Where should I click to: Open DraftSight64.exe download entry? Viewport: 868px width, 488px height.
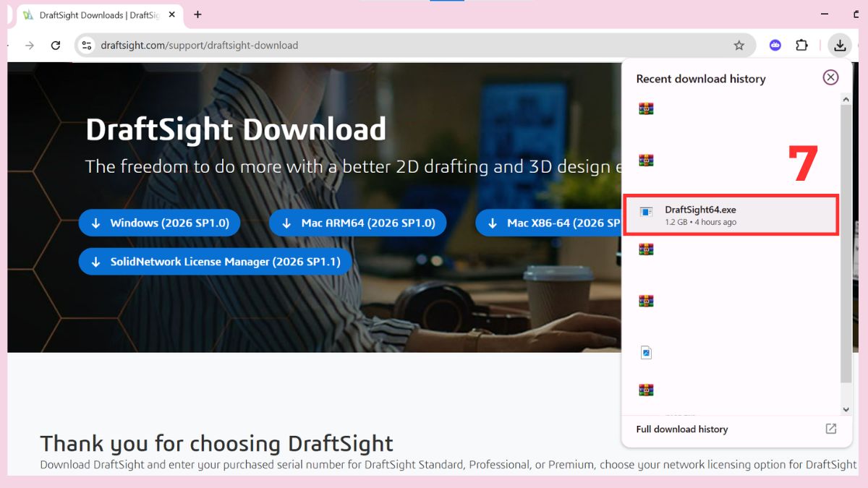pyautogui.click(x=731, y=215)
